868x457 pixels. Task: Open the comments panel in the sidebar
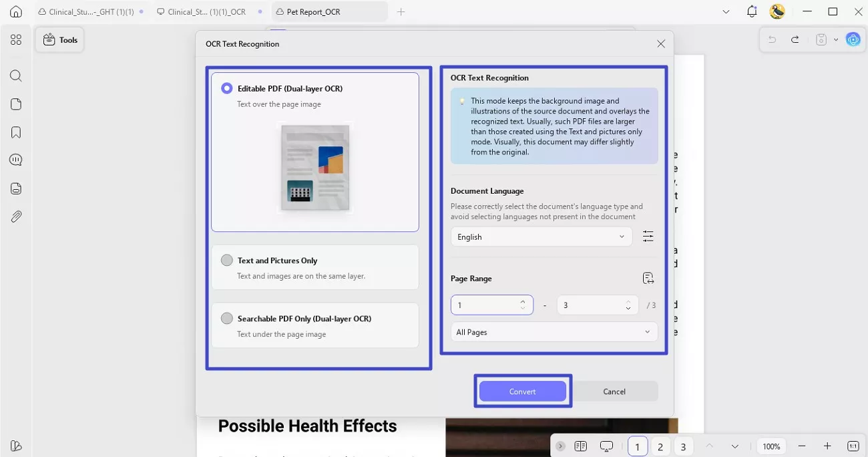click(x=16, y=159)
